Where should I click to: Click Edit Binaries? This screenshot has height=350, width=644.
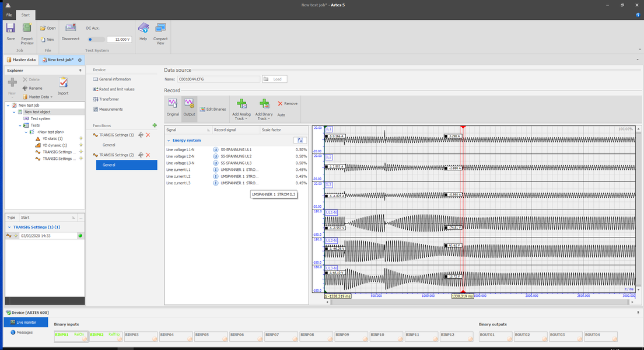pos(213,109)
